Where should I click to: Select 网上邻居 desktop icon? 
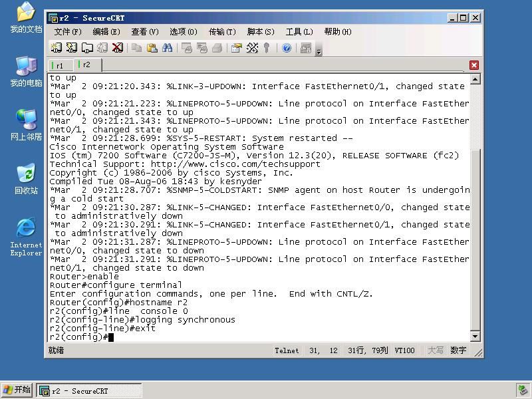coord(26,125)
